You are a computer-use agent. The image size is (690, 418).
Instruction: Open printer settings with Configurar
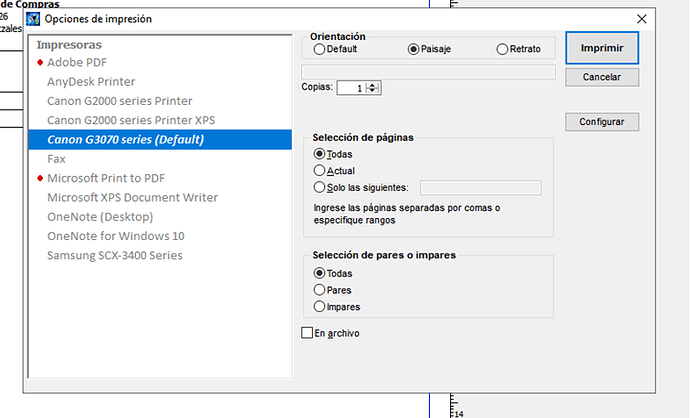coord(602,122)
